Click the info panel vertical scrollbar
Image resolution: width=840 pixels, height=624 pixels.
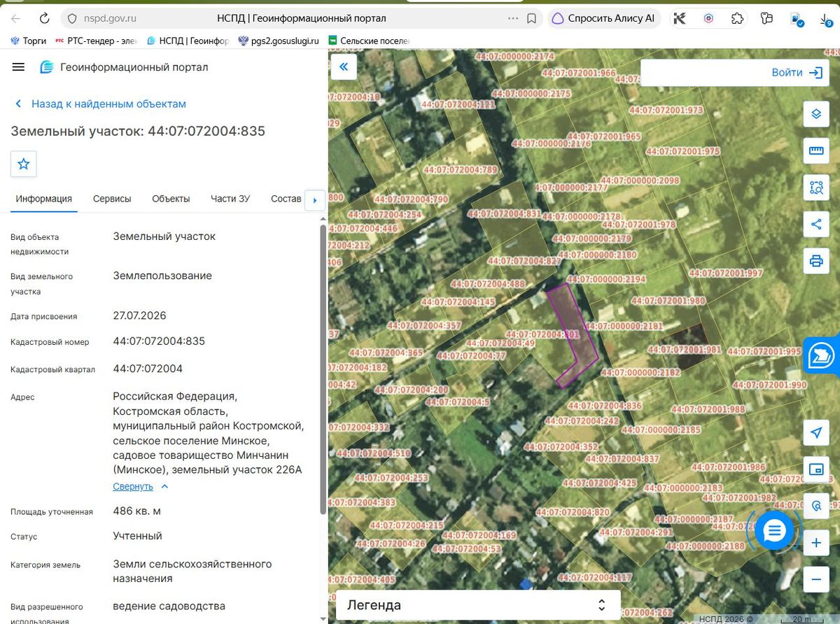(323, 369)
